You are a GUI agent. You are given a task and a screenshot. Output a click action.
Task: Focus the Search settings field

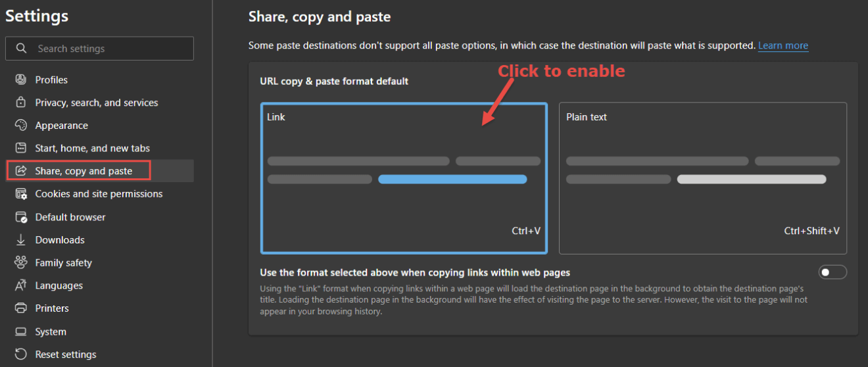click(100, 49)
